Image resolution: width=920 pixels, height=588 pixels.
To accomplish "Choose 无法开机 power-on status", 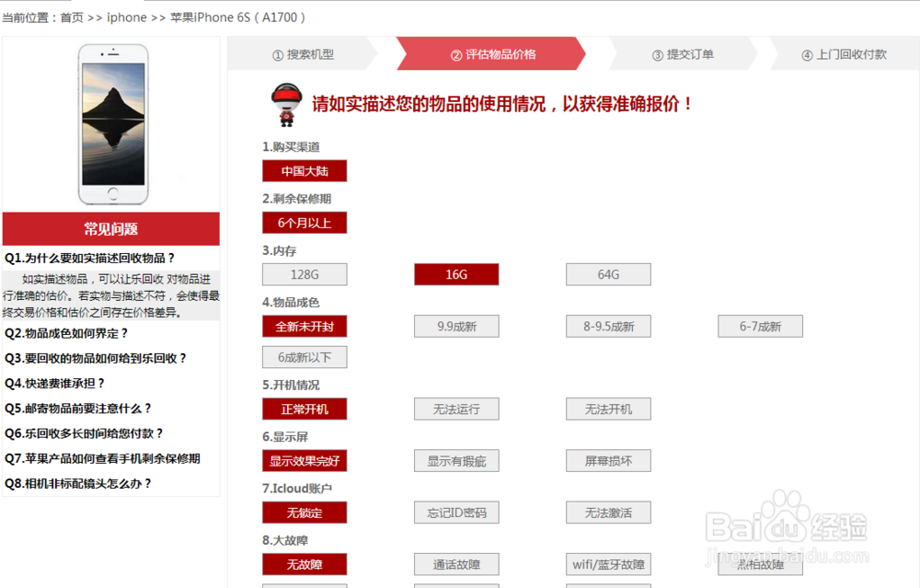I will coord(608,409).
